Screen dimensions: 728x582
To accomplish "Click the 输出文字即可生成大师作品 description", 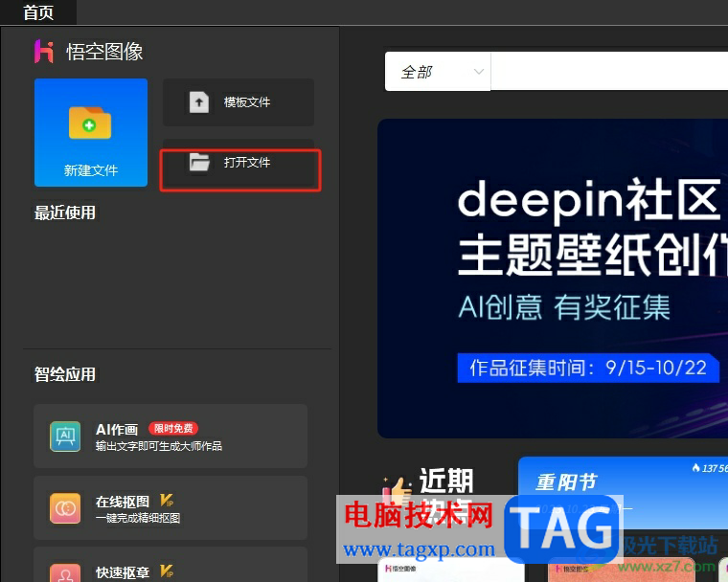I will click(159, 446).
